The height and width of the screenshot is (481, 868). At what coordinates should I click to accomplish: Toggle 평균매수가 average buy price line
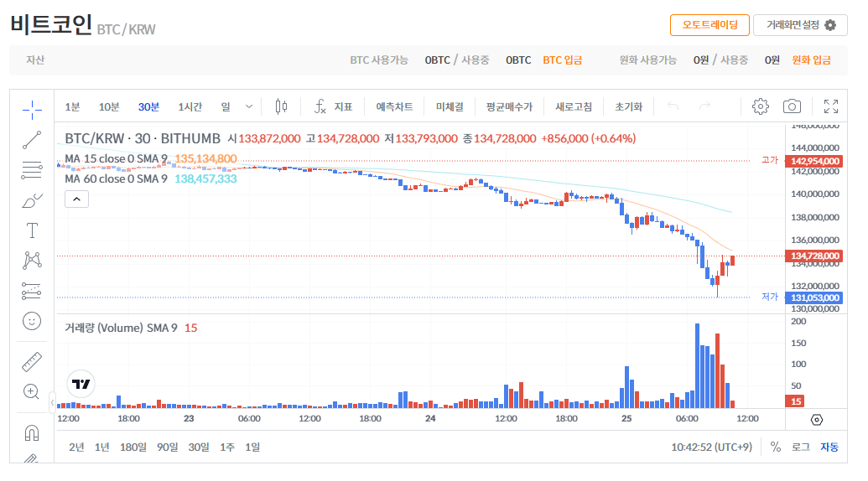coord(509,106)
